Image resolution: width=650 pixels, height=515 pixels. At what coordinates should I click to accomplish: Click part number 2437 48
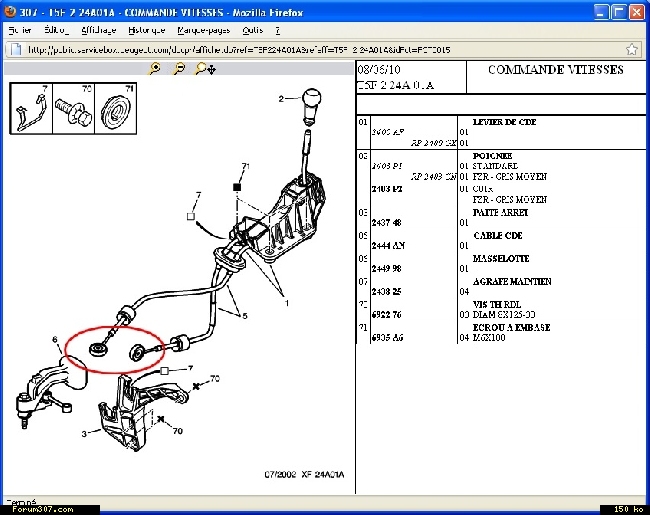click(386, 223)
